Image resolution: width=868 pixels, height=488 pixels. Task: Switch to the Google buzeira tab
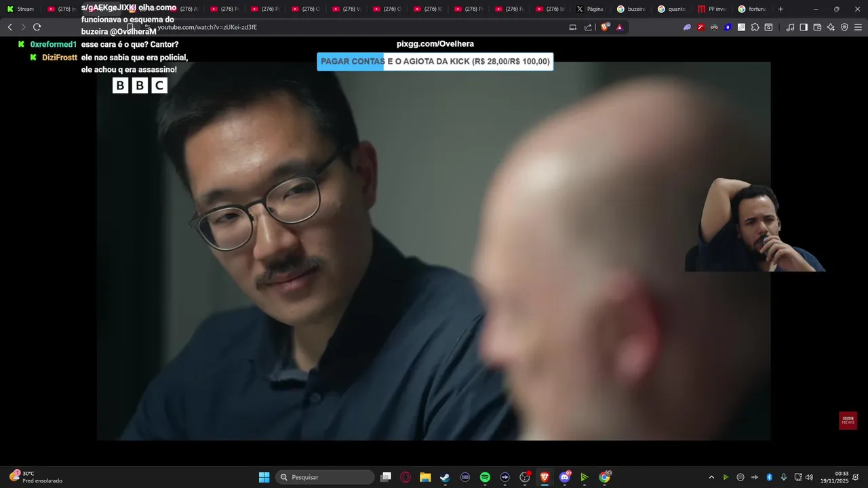pyautogui.click(x=631, y=9)
